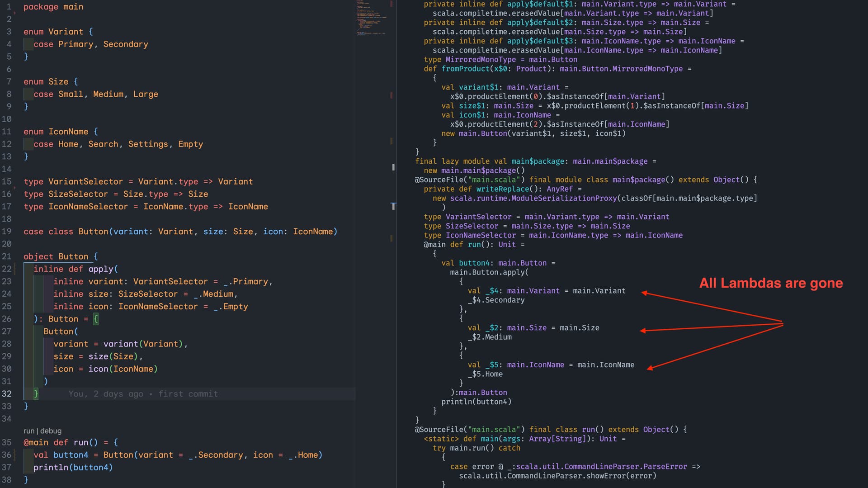
Task: Click the run code lens above @main
Action: 28,431
